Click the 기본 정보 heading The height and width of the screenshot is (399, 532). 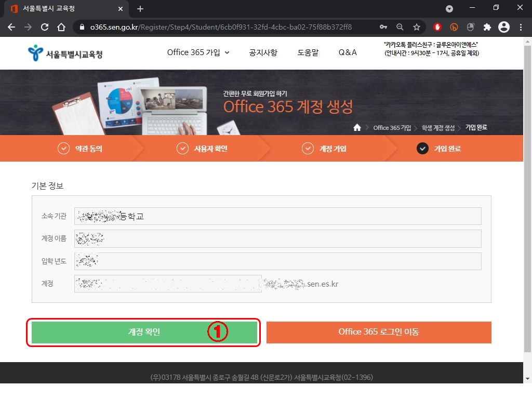pyautogui.click(x=47, y=186)
